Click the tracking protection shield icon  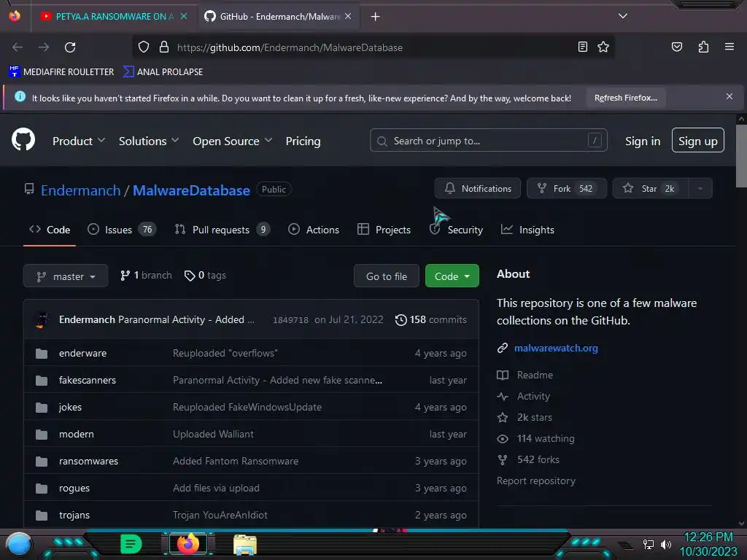144,47
